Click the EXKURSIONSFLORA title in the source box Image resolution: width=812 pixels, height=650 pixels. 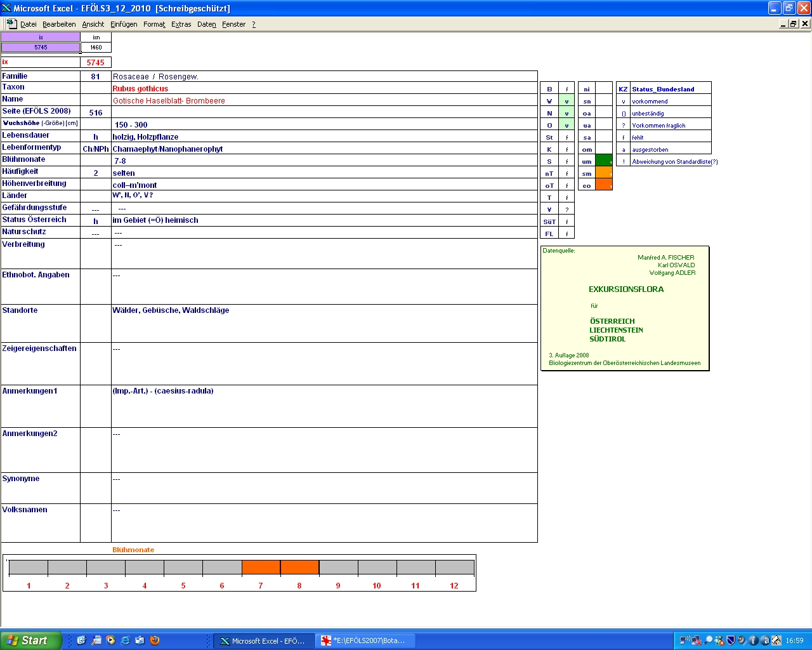(626, 289)
